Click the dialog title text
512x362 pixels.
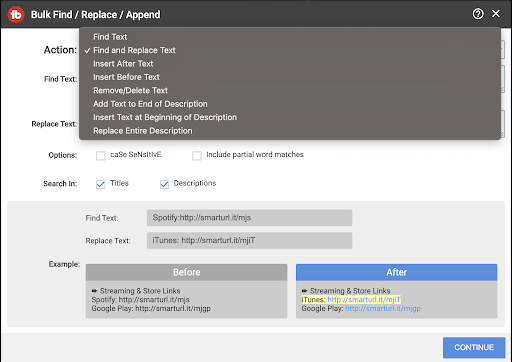click(96, 15)
